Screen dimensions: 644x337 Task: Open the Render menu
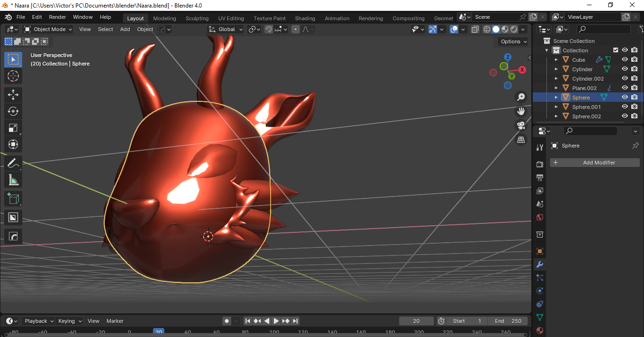[58, 17]
